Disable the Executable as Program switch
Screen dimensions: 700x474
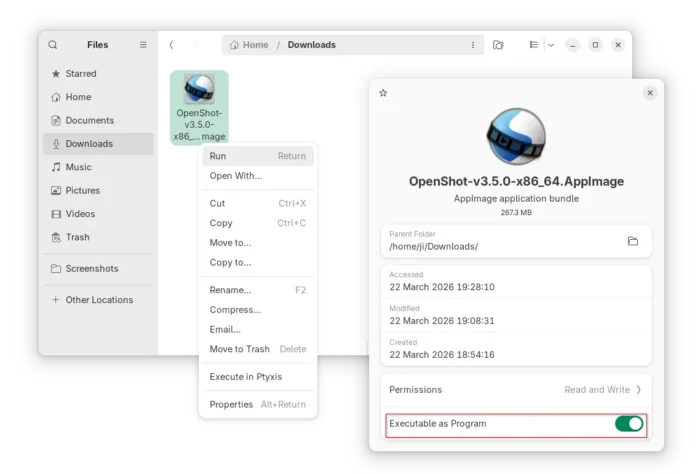pos(629,424)
